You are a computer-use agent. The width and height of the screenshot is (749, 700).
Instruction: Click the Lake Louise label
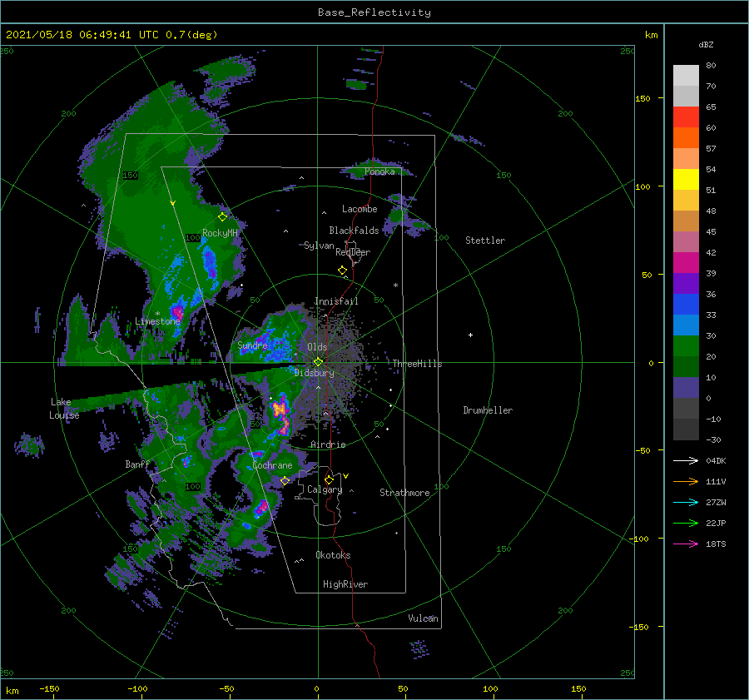(64, 409)
